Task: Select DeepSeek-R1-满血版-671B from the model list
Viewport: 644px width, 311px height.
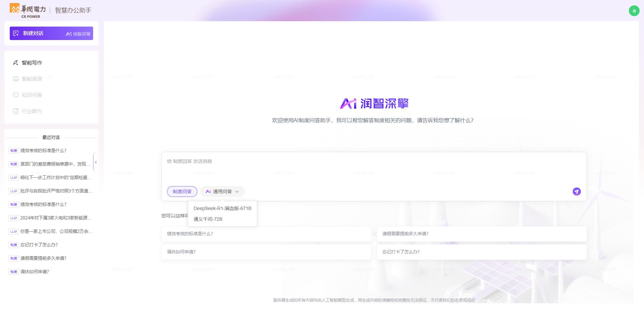Action: (x=222, y=208)
